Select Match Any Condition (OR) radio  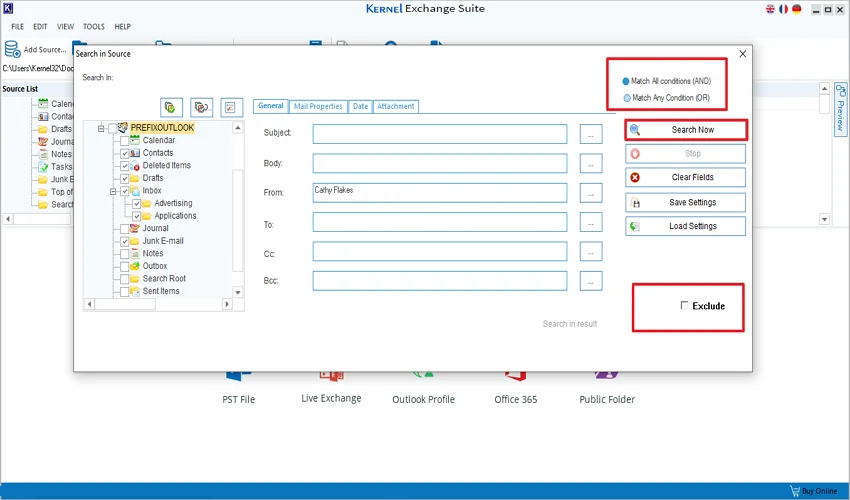(627, 98)
